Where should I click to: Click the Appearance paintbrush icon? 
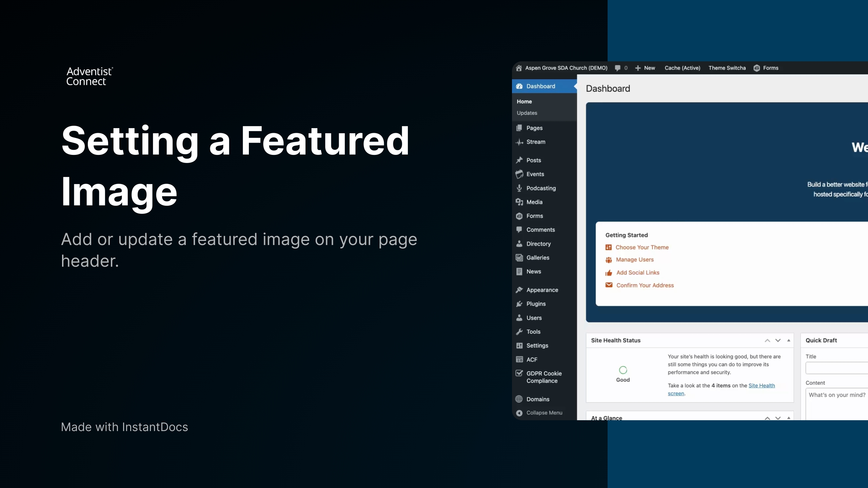tap(519, 290)
